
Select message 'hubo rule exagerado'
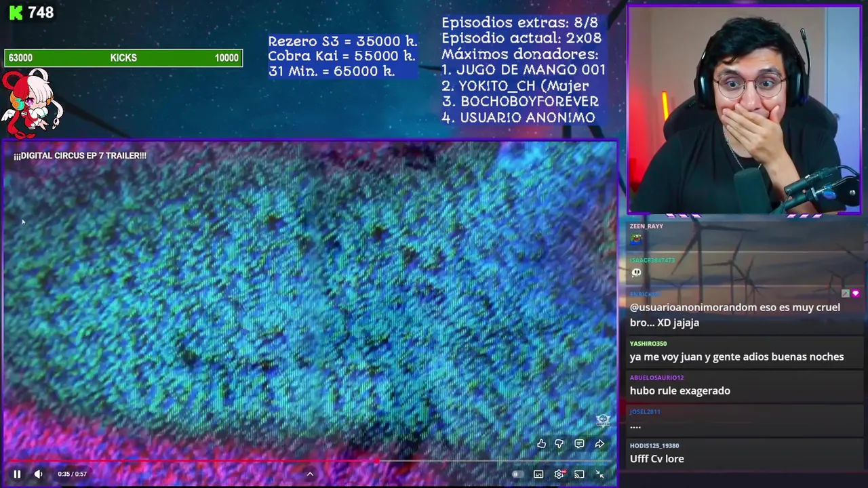(x=679, y=391)
